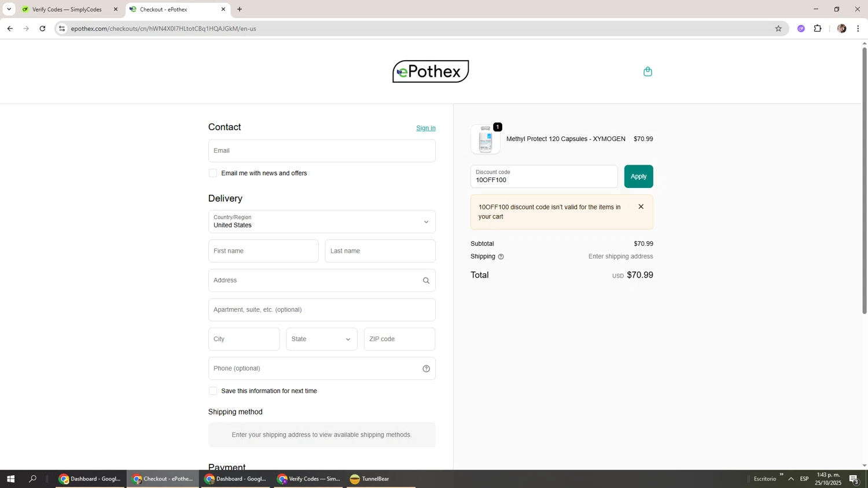Close the Checkout ePothex tab
This screenshot has width=868, height=488.
click(x=223, y=9)
